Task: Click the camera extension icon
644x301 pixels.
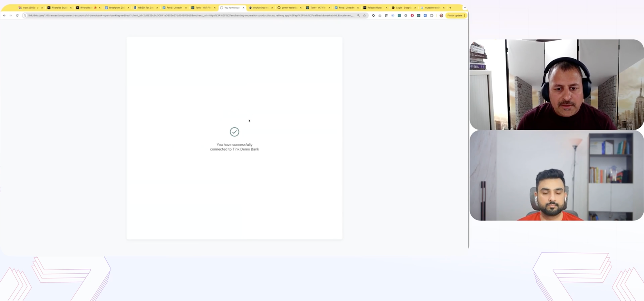Action: [x=380, y=15]
